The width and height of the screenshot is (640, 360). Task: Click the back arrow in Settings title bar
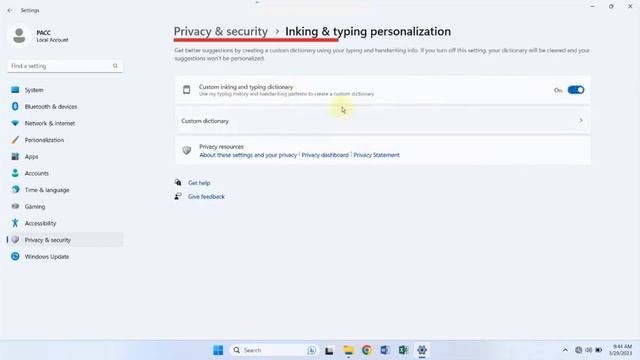coord(10,10)
